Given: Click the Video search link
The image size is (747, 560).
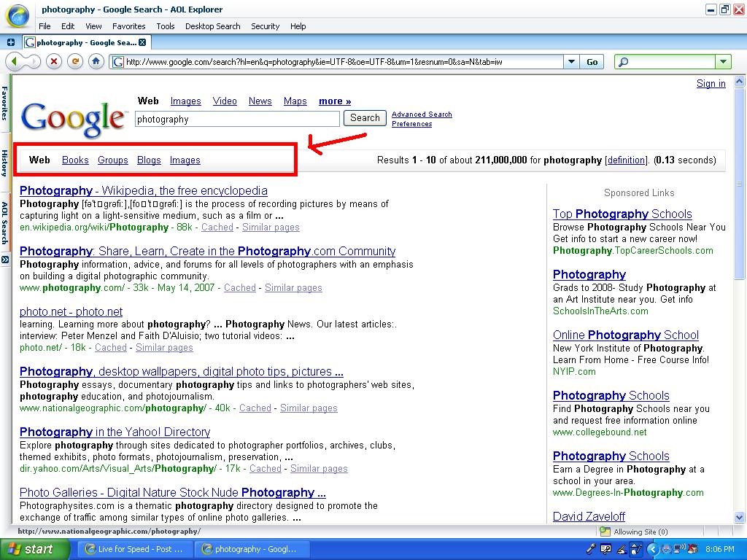Looking at the screenshot, I should [x=225, y=101].
